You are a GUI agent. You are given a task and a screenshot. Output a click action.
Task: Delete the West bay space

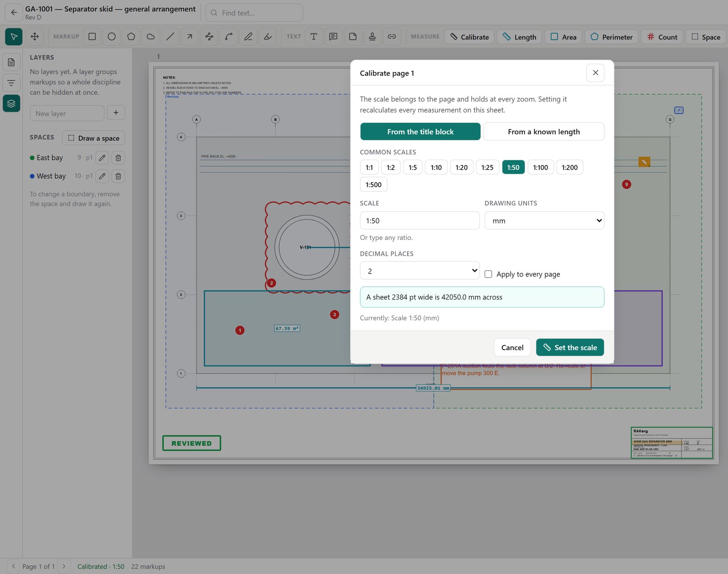[x=118, y=176]
